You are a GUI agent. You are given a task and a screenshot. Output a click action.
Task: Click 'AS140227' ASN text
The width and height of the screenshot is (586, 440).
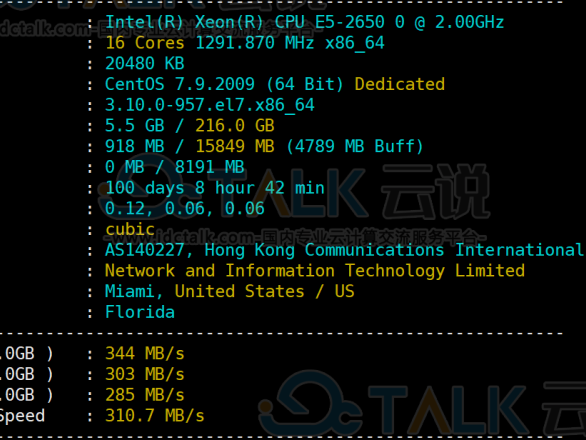145,250
